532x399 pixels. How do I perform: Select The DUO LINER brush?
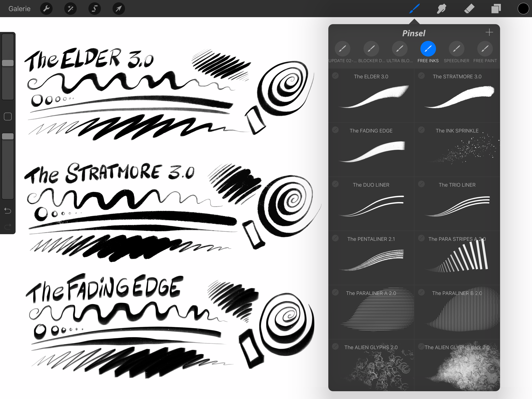pyautogui.click(x=371, y=205)
